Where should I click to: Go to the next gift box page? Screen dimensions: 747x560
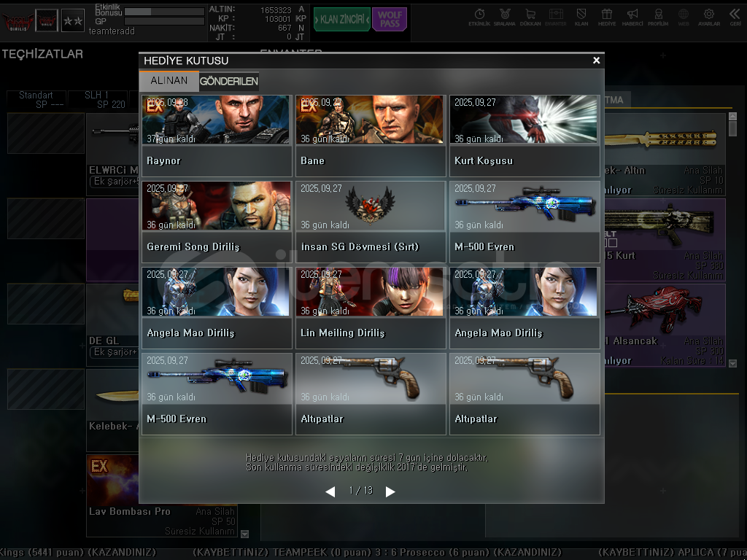pos(390,491)
